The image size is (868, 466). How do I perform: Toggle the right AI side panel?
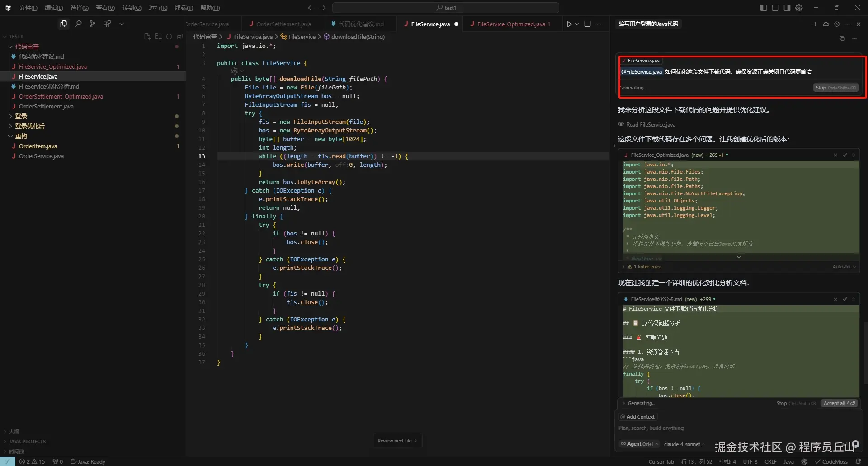787,8
